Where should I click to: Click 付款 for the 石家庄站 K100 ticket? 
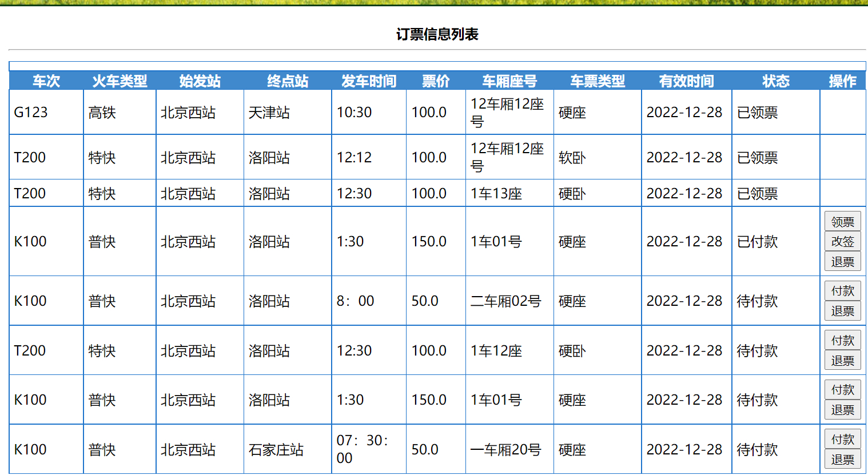coord(843,439)
